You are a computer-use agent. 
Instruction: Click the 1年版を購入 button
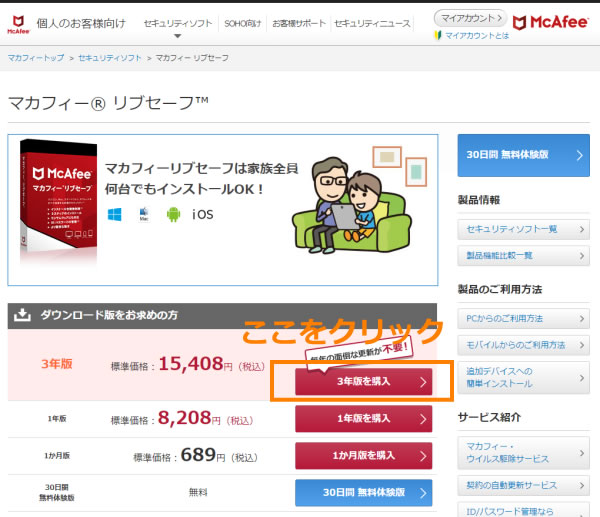[364, 419]
